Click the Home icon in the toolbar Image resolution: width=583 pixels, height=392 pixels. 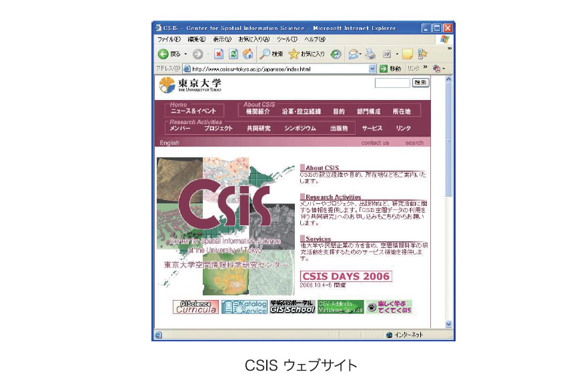point(248,53)
